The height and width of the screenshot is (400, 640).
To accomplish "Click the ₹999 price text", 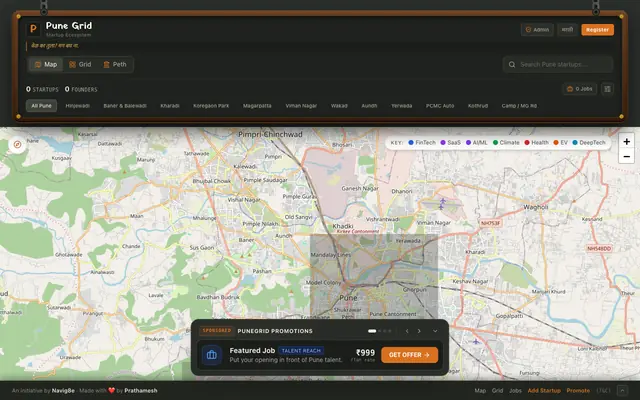I will point(365,353).
